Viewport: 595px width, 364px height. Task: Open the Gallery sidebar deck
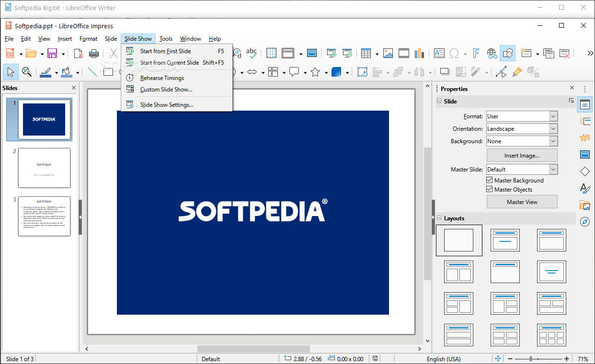click(585, 205)
